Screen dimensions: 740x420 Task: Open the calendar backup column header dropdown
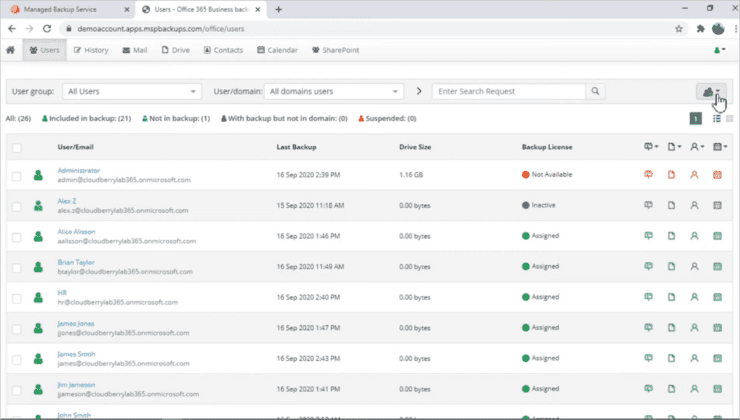pyautogui.click(x=720, y=147)
